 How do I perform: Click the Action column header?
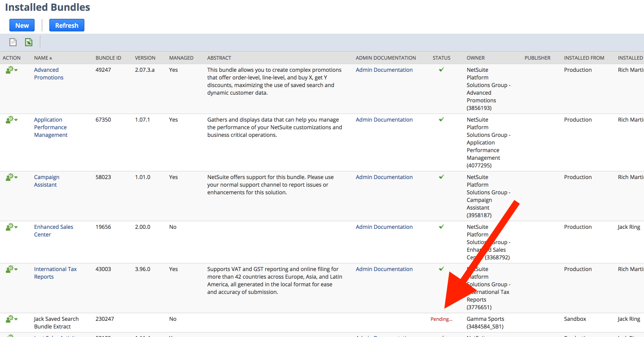12,58
